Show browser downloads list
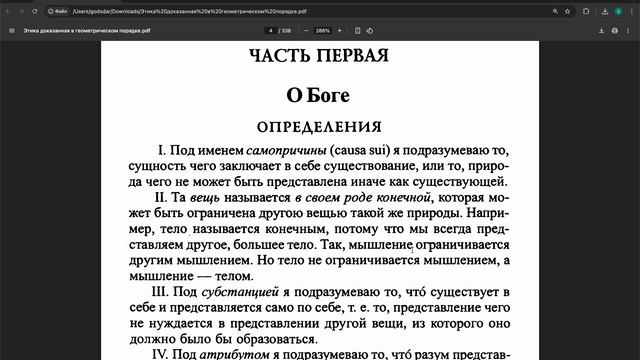This screenshot has width=640, height=360. pos(605,11)
